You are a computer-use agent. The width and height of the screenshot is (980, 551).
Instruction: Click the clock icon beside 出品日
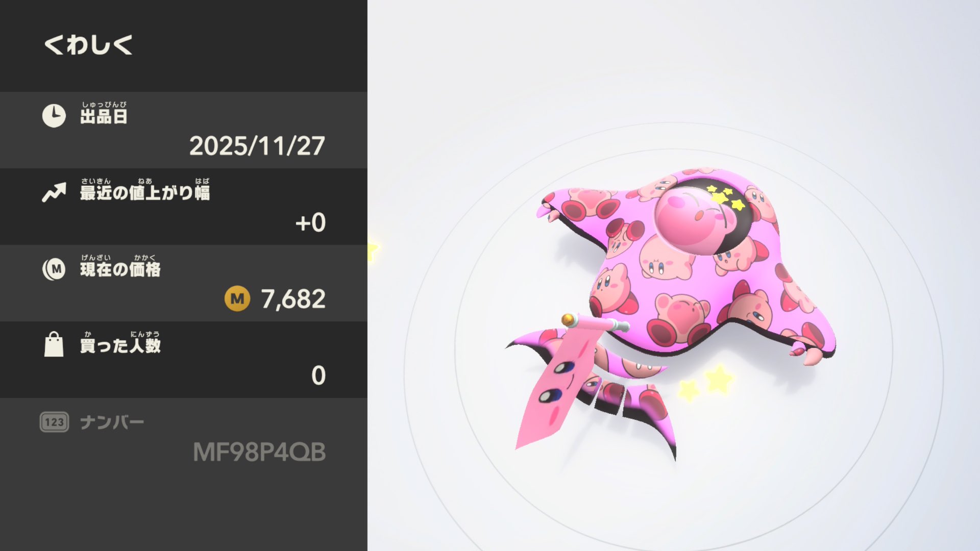54,116
